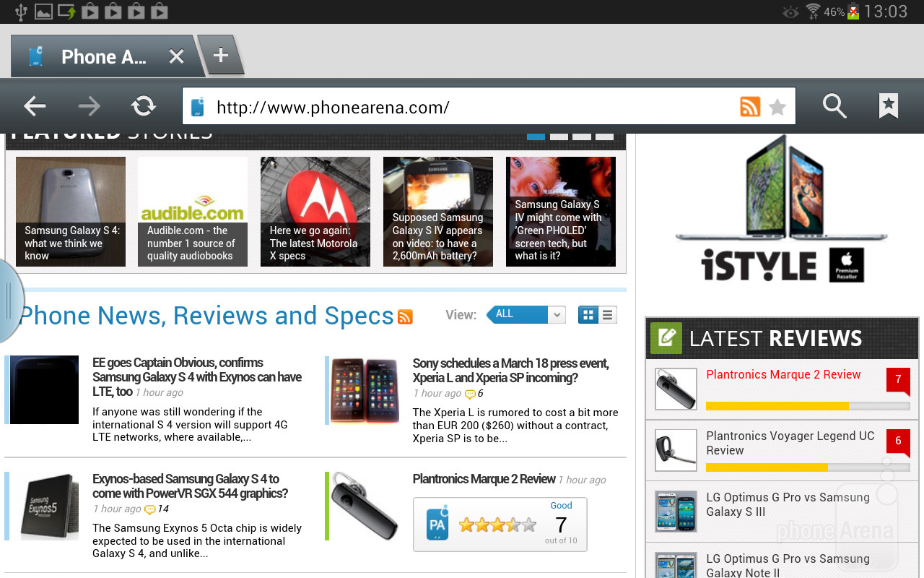Tap the smart stay eye icon

pyautogui.click(x=791, y=12)
